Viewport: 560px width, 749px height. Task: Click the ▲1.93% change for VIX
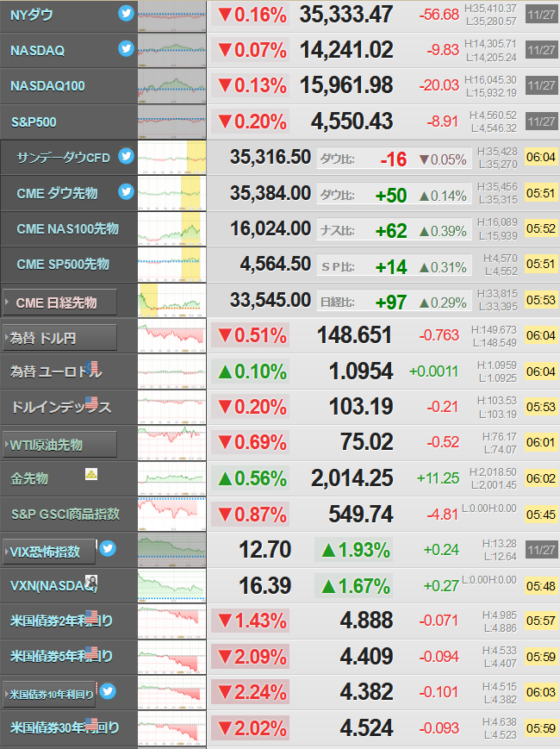coord(355,550)
